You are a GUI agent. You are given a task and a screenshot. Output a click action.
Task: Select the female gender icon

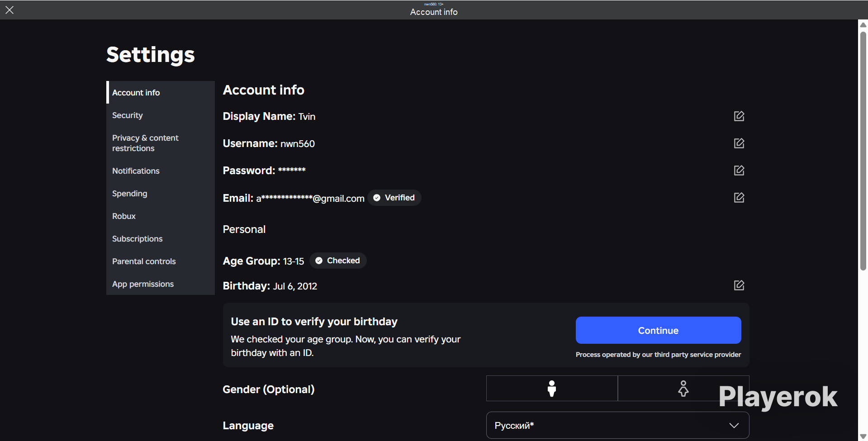point(683,389)
